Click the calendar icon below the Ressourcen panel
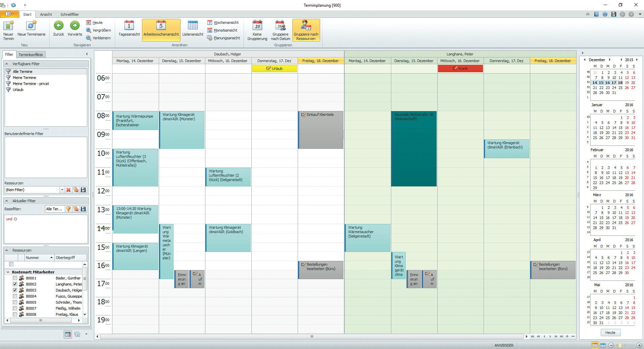The height and width of the screenshot is (349, 644). [68, 334]
